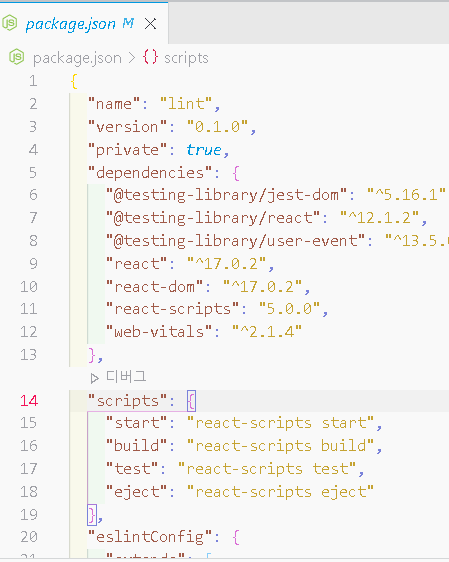Screen dimensions: 449x562
Task: Click the "build" key on line 16
Action: (x=136, y=446)
